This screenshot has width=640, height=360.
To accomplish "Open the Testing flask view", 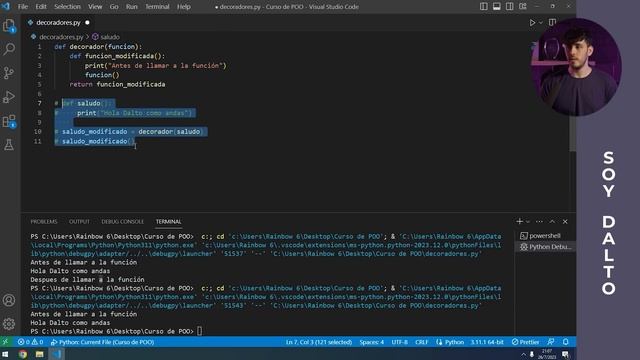I will 9,144.
